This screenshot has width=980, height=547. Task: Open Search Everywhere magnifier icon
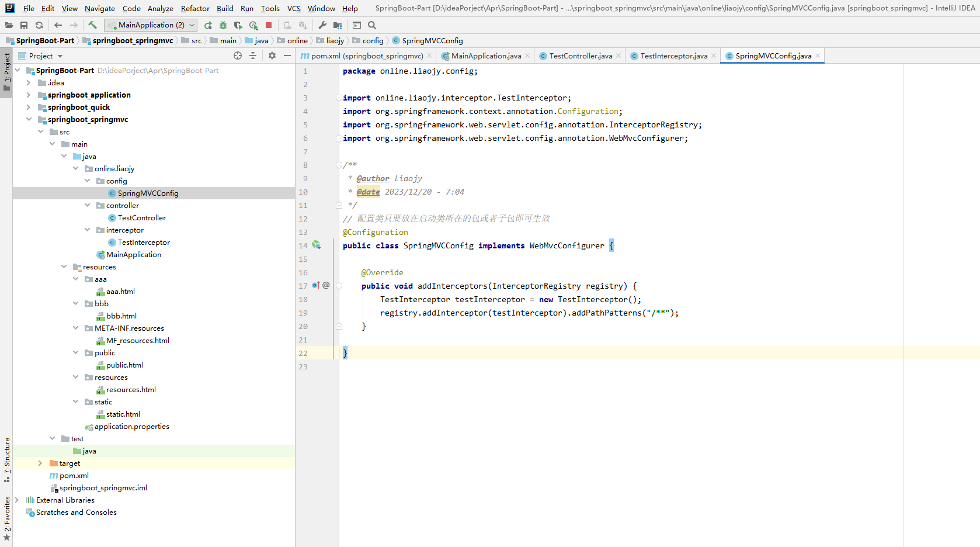[372, 25]
